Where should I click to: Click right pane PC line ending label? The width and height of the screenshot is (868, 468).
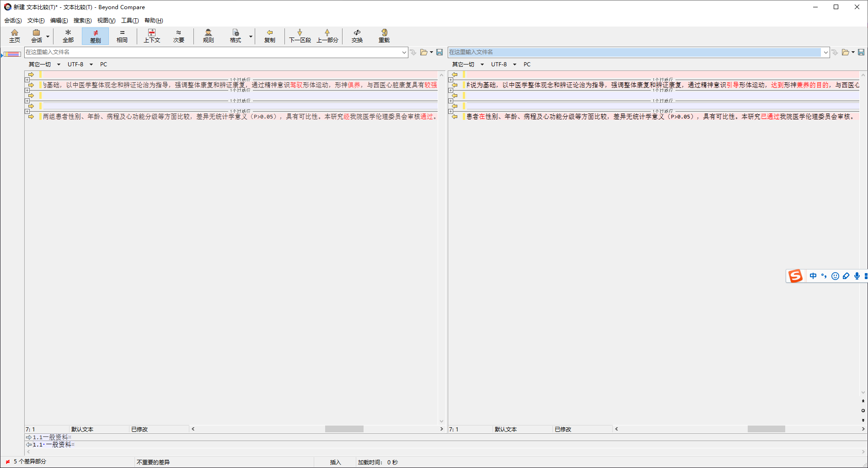point(527,65)
